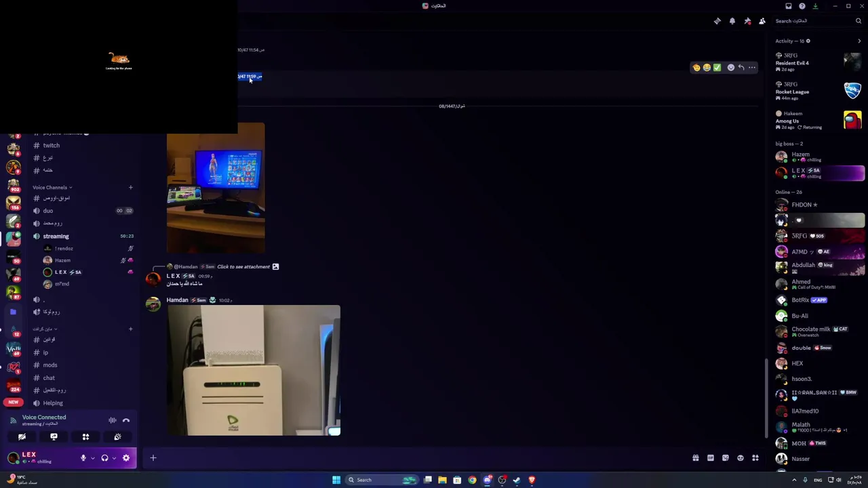Open User Settings gear
Viewport: 868px width, 488px height.
pyautogui.click(x=126, y=459)
